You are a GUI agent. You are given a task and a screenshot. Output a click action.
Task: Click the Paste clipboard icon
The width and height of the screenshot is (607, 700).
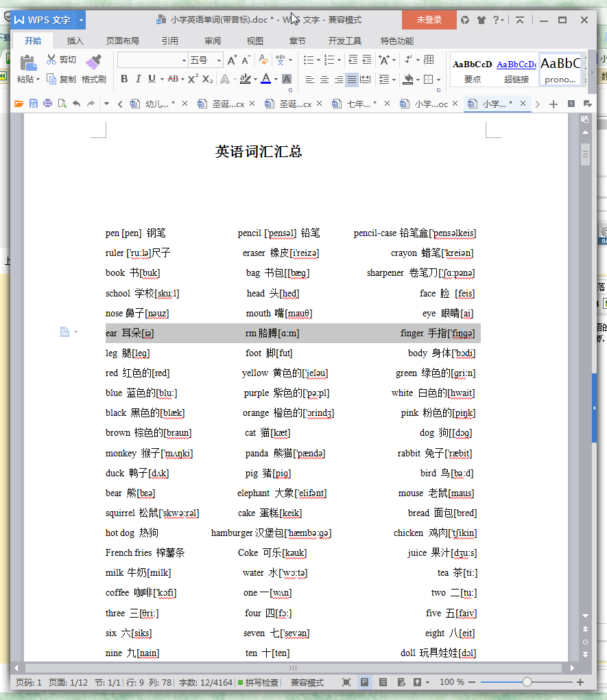coord(27,62)
